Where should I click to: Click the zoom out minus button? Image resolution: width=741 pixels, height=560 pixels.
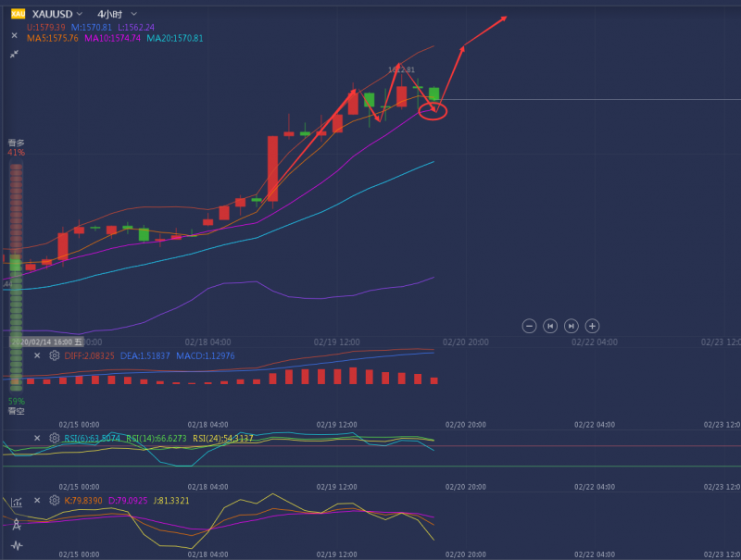click(529, 326)
